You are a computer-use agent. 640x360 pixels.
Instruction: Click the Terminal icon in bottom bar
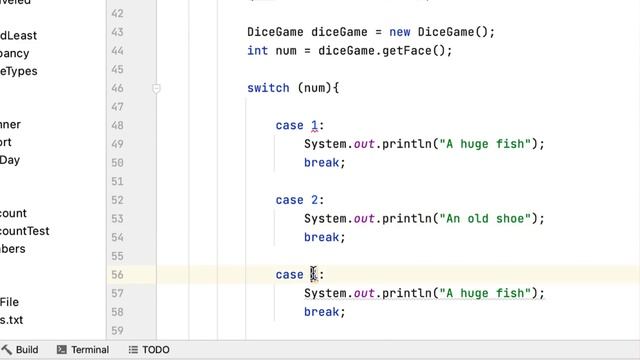pos(62,350)
